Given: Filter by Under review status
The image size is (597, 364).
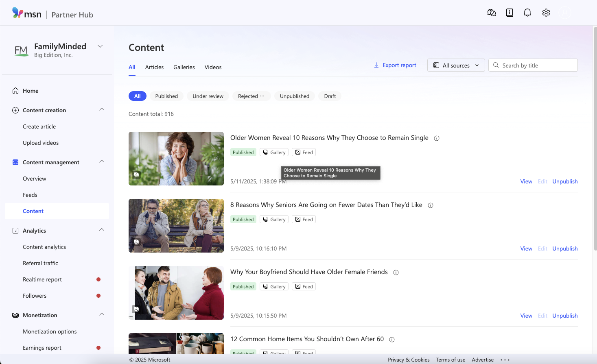Looking at the screenshot, I should coord(208,96).
